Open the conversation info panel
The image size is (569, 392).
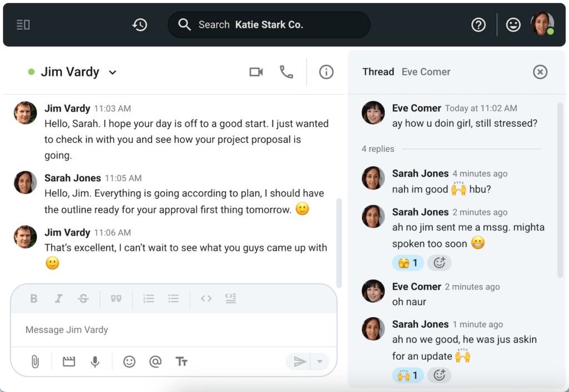[326, 72]
